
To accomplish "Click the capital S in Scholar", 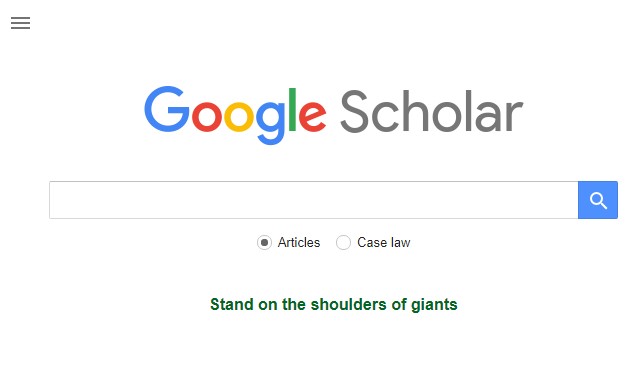I will point(354,111).
